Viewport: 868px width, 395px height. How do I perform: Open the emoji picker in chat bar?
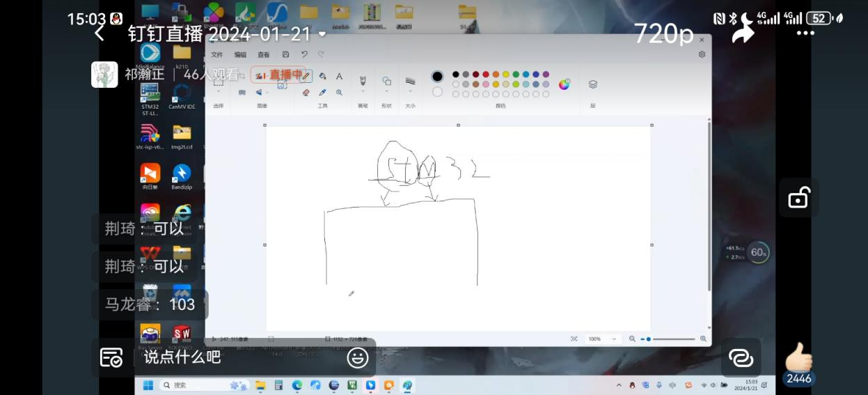(x=357, y=357)
